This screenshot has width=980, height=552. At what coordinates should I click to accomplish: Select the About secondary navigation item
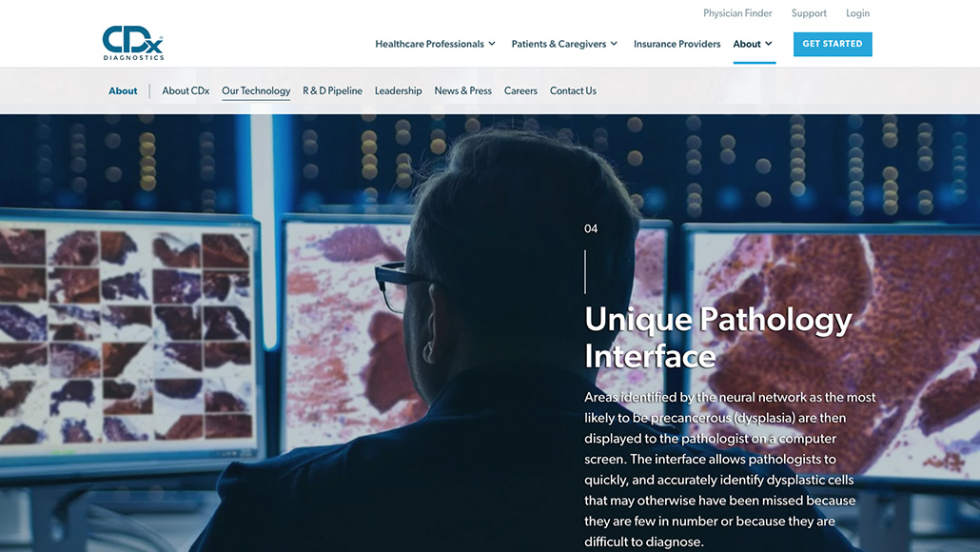(123, 90)
